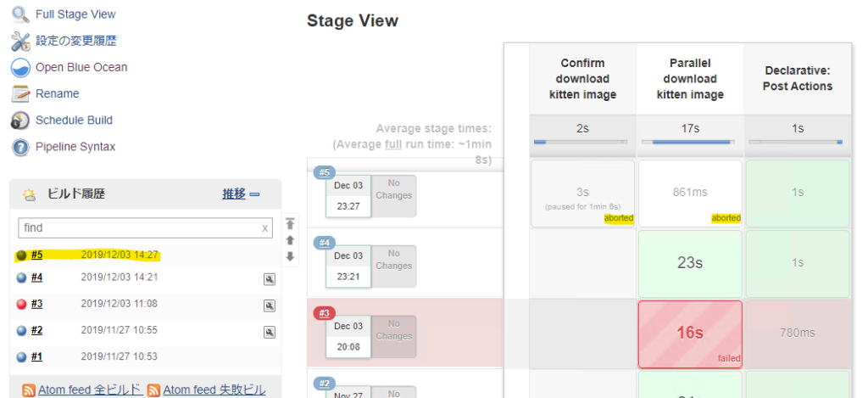Collapse the build history using 推移 dash

(254, 194)
